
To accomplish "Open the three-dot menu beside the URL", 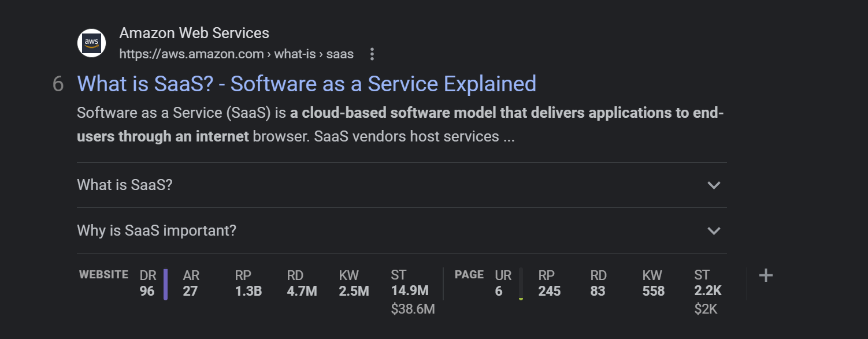I will pos(372,54).
